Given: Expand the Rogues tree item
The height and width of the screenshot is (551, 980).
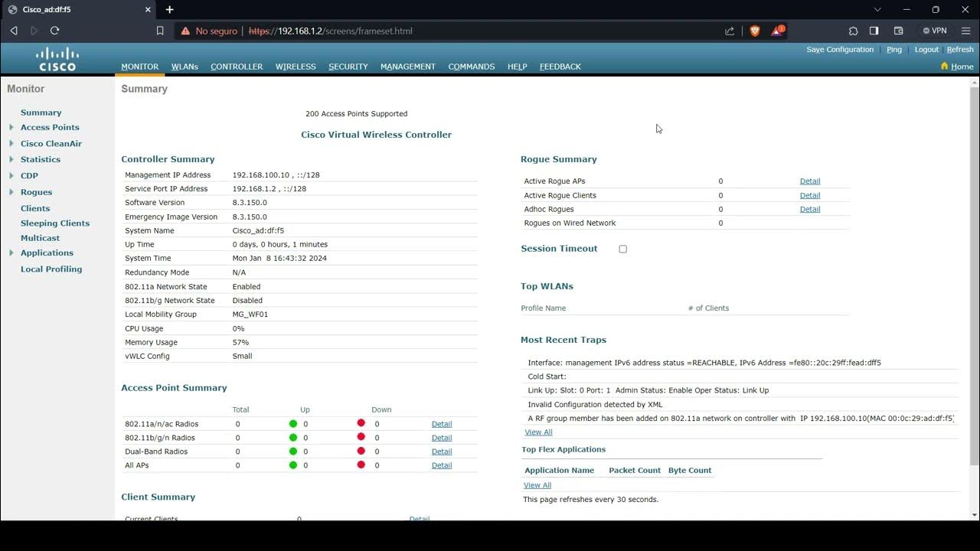Looking at the screenshot, I should tap(13, 191).
